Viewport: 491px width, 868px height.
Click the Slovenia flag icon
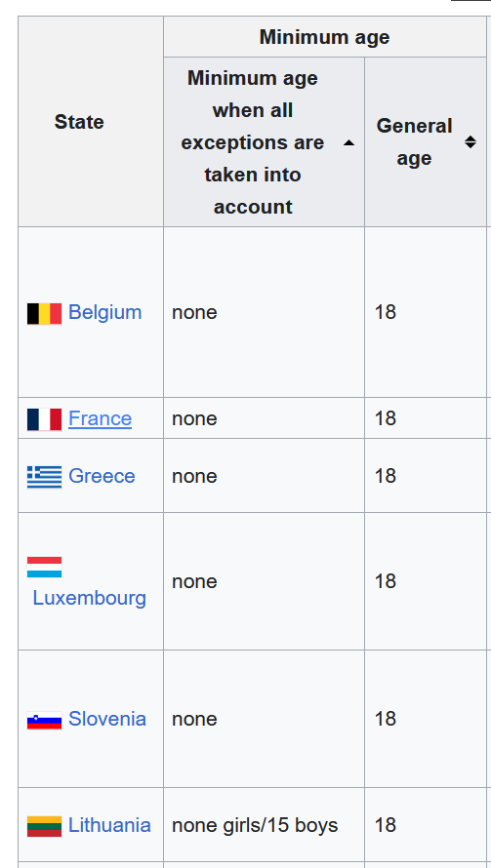tap(44, 720)
